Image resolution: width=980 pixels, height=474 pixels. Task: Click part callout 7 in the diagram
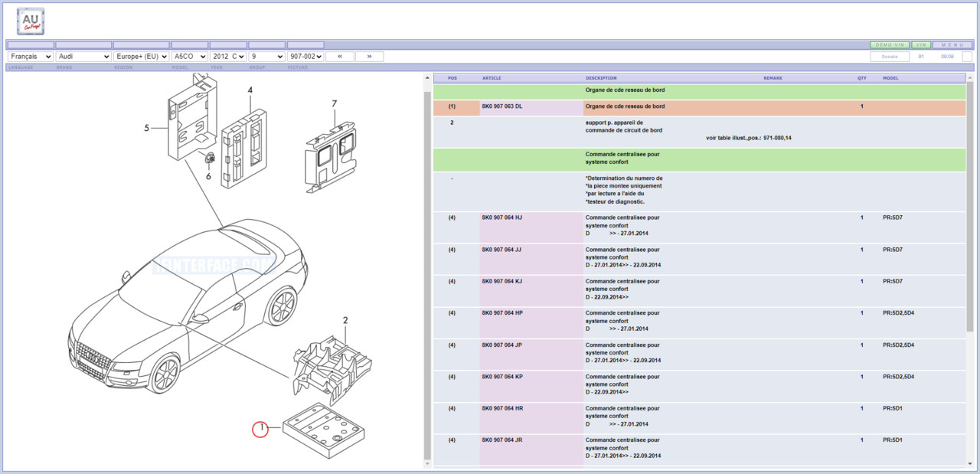[x=334, y=104]
